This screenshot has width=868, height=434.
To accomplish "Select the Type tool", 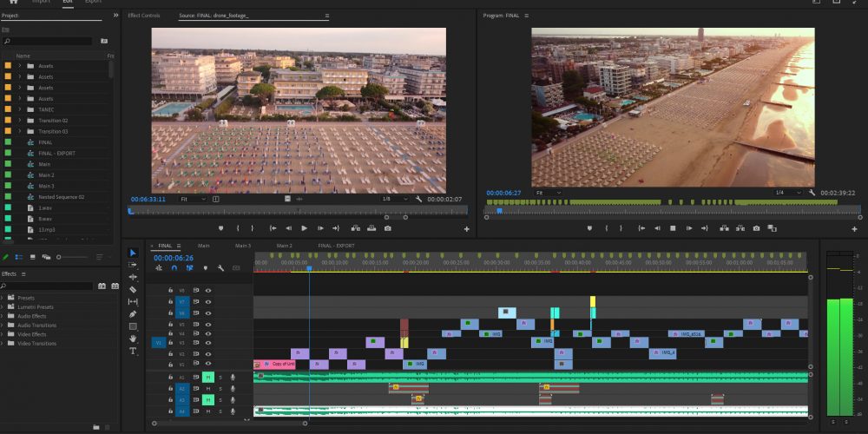I will pyautogui.click(x=133, y=351).
